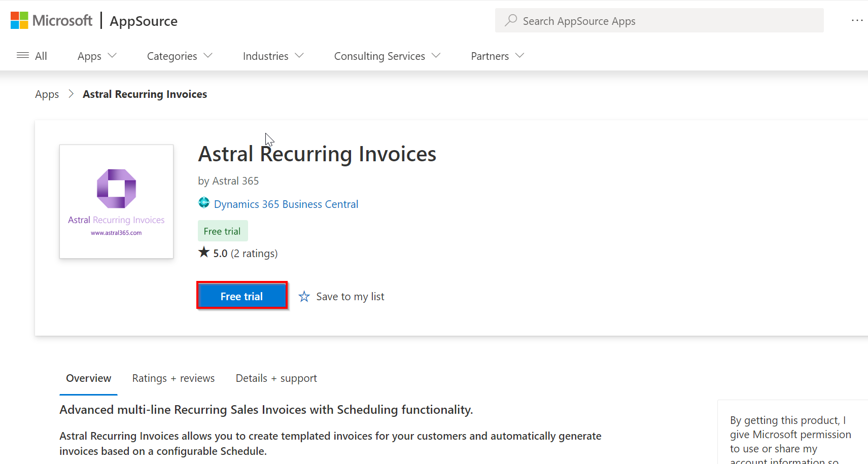Image resolution: width=868 pixels, height=464 pixels.
Task: Click the star icon beside Save to my list
Action: [304, 297]
